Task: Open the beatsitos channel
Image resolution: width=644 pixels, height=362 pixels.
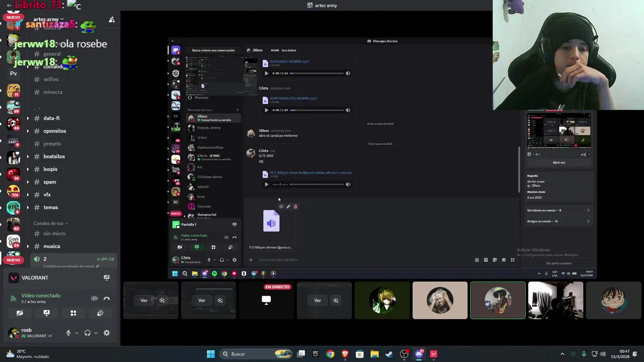Action: point(54,156)
